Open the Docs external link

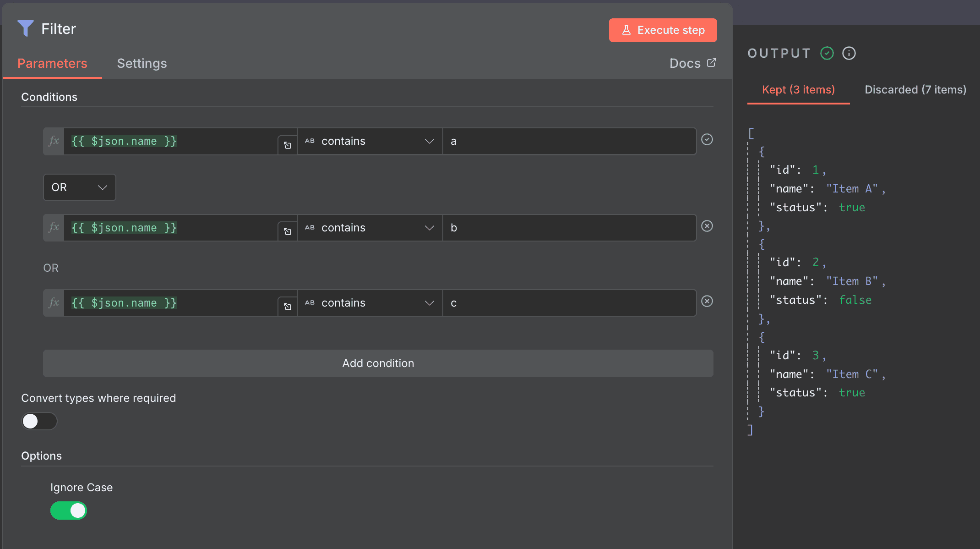(x=692, y=63)
